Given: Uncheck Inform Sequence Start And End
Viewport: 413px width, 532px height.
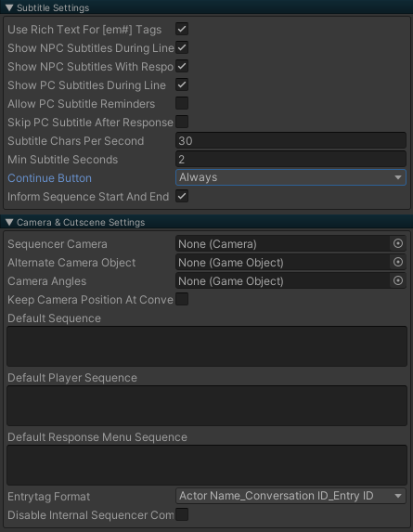Looking at the screenshot, I should pos(182,196).
